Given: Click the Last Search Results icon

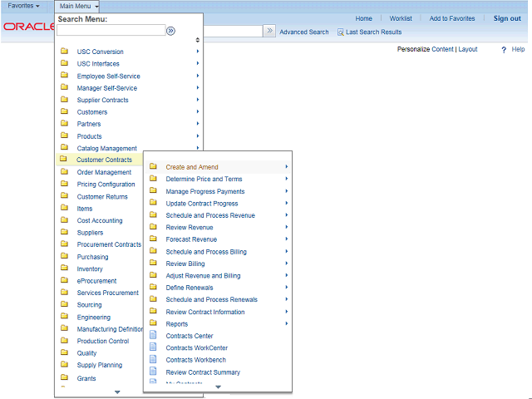Looking at the screenshot, I should pyautogui.click(x=341, y=32).
